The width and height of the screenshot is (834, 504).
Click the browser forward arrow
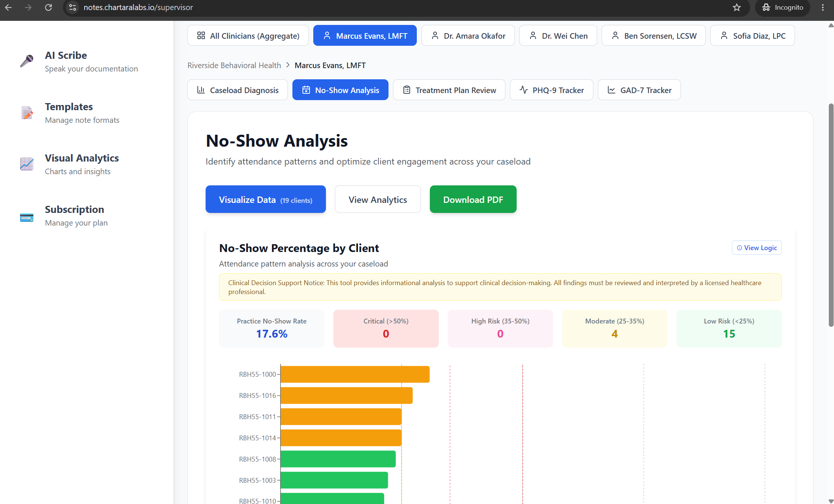pyautogui.click(x=28, y=7)
